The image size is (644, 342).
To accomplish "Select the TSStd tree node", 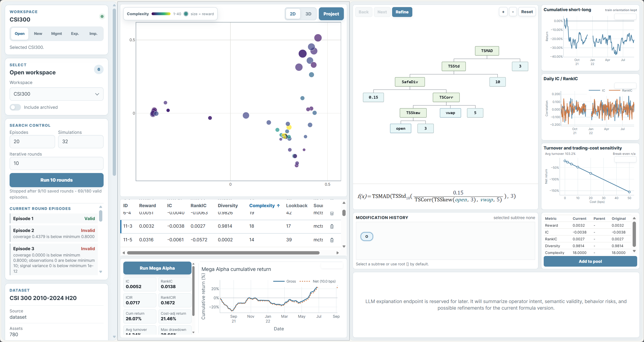I will click(x=454, y=66).
